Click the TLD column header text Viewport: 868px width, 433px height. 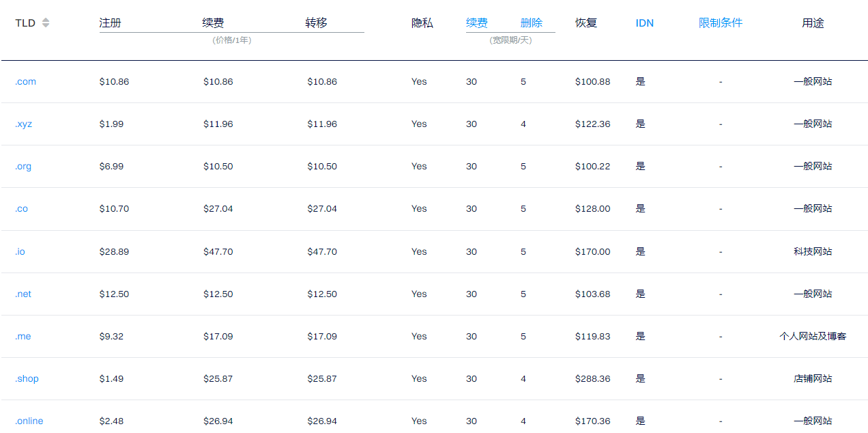coord(25,23)
